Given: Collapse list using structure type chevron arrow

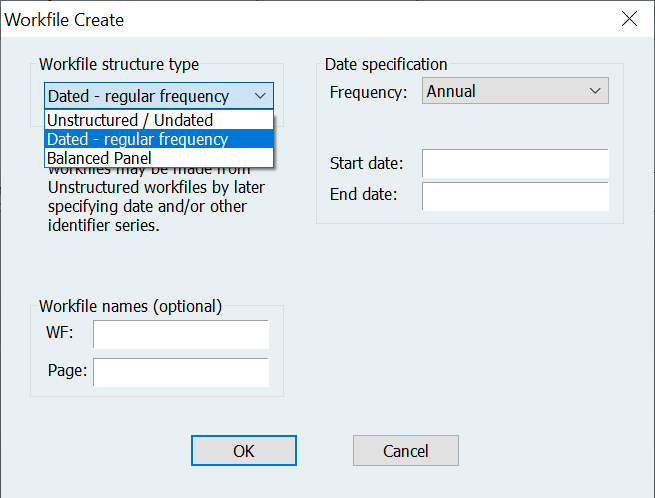Looking at the screenshot, I should click(x=260, y=96).
